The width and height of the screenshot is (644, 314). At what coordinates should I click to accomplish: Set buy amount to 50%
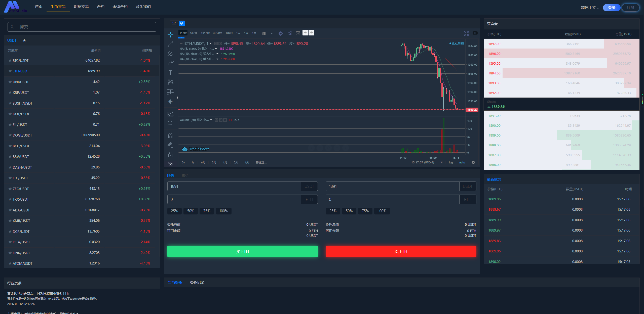point(191,211)
